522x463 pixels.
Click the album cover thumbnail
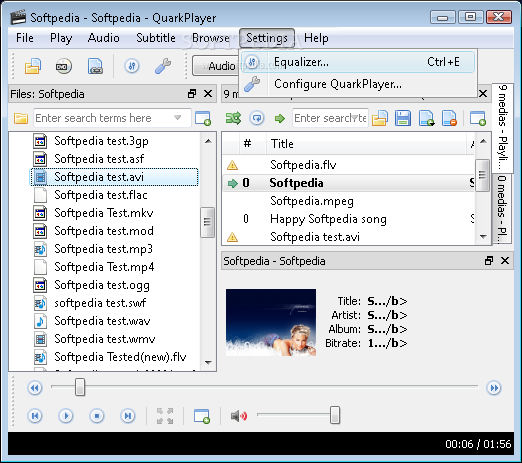pyautogui.click(x=271, y=322)
